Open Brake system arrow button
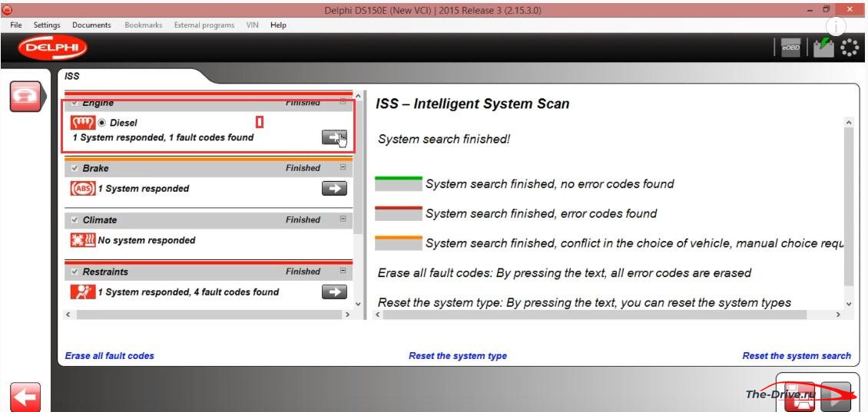 coord(334,189)
